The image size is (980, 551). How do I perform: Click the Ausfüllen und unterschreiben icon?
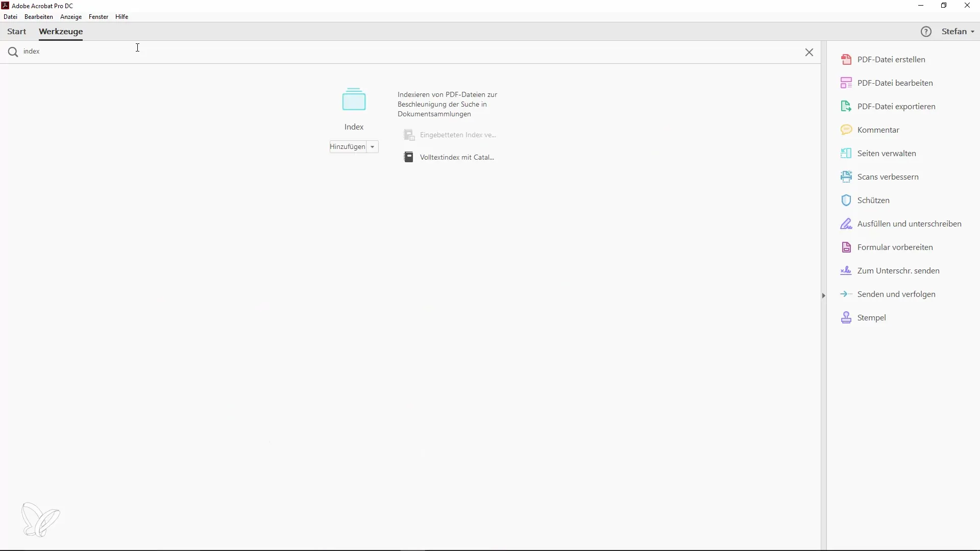point(846,223)
